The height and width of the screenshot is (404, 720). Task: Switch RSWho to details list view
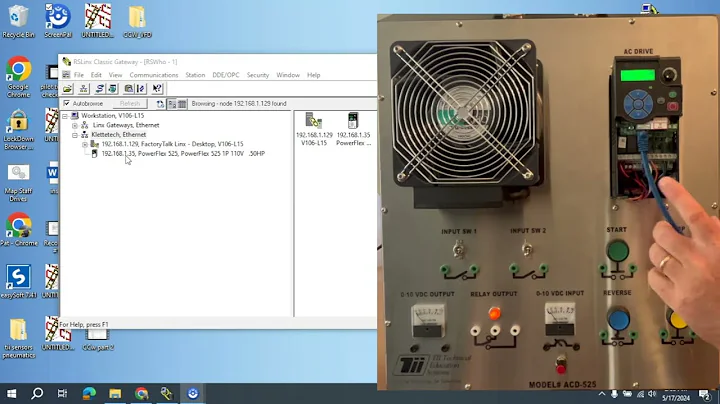pyautogui.click(x=182, y=104)
